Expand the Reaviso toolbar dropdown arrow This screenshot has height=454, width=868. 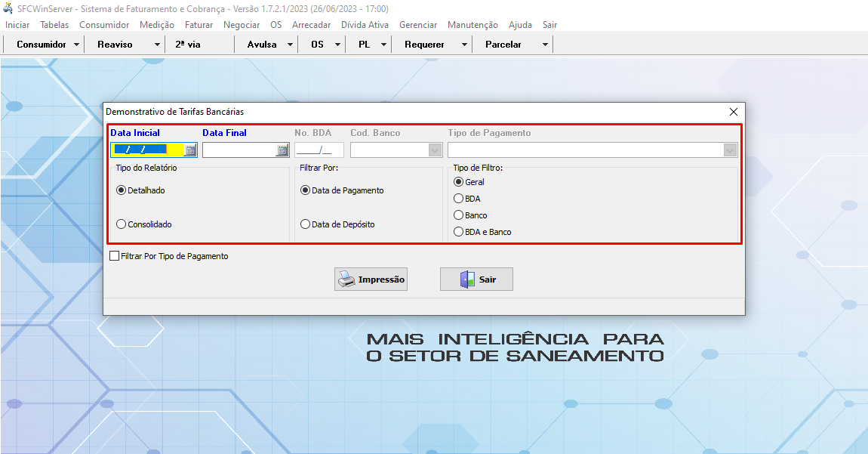(x=157, y=45)
